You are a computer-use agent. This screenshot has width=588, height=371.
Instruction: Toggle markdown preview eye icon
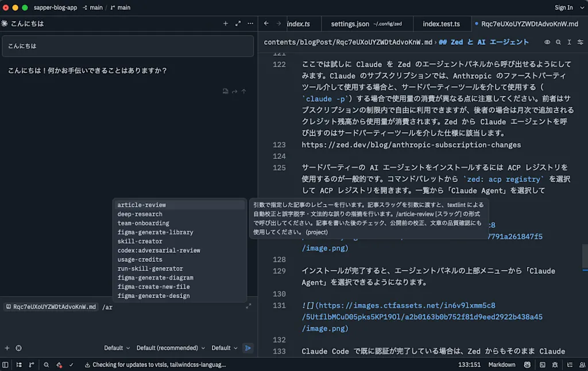(x=547, y=42)
